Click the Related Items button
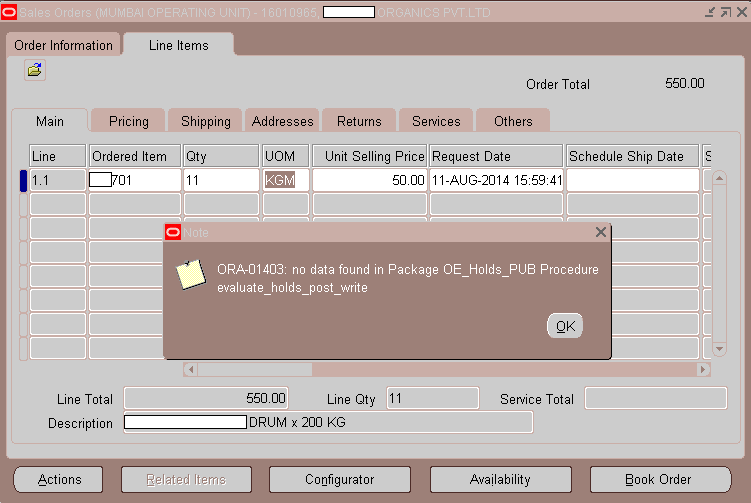The width and height of the screenshot is (751, 503). (186, 480)
